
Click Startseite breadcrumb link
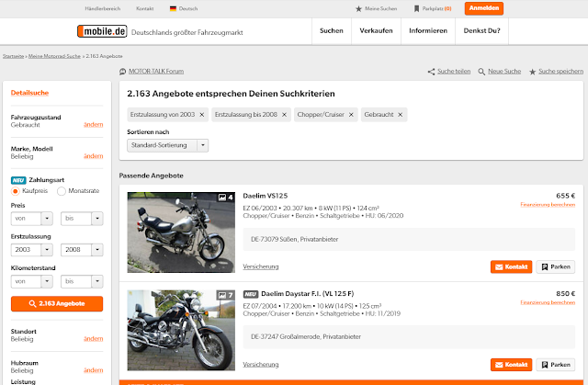pos(13,56)
